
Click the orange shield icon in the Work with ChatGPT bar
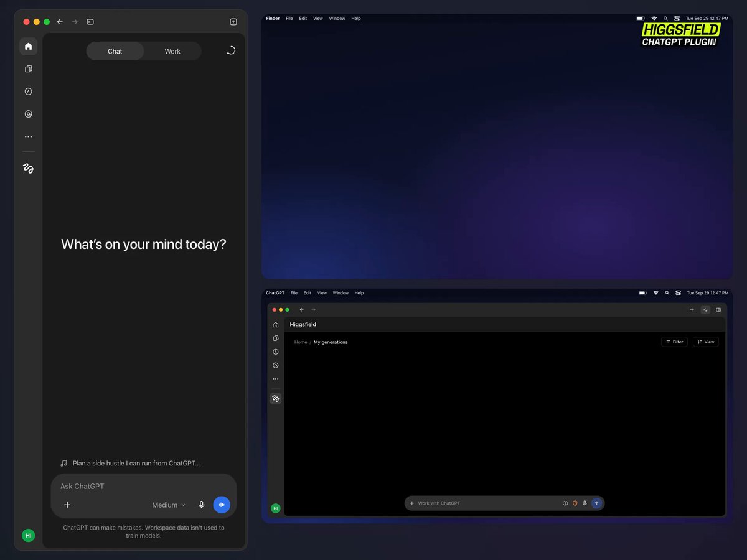[575, 503]
